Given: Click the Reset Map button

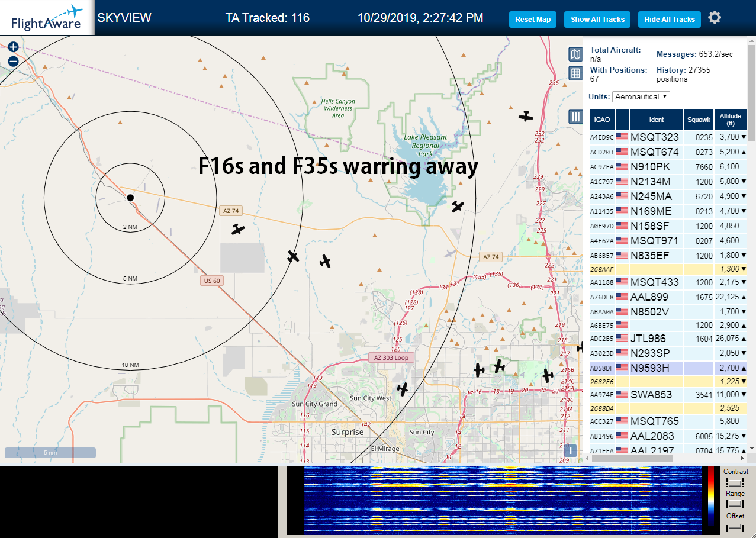Looking at the screenshot, I should pyautogui.click(x=533, y=20).
